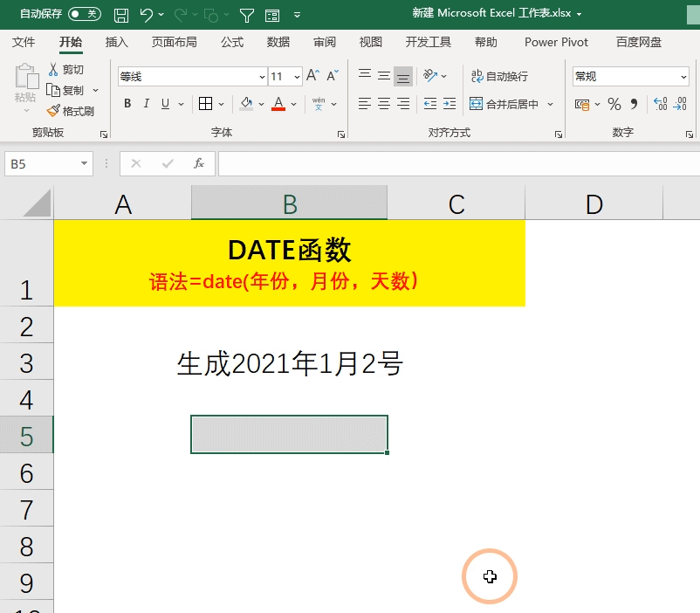This screenshot has width=700, height=613.
Task: Switch to the 插入 ribbon tab
Action: (118, 42)
